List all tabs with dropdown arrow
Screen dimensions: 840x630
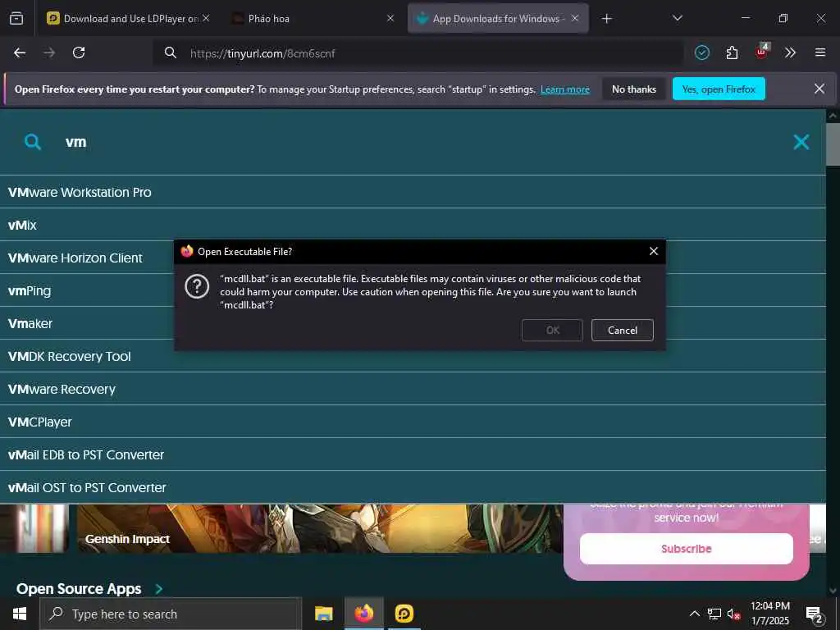677,19
